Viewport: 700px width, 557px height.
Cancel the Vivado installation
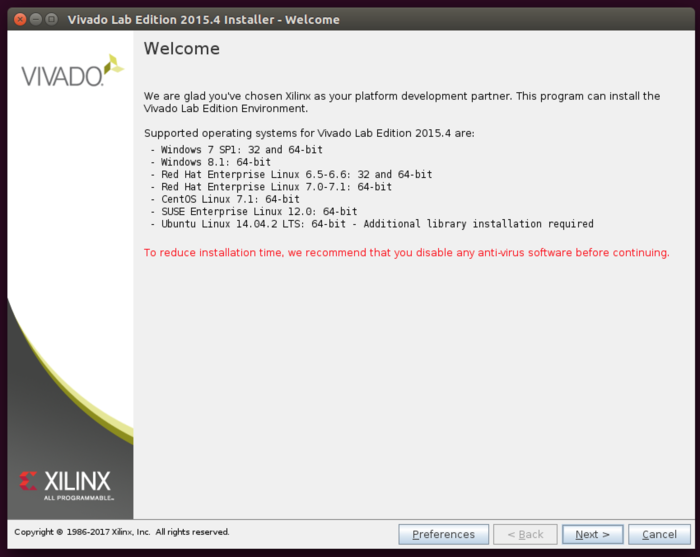[x=659, y=534]
